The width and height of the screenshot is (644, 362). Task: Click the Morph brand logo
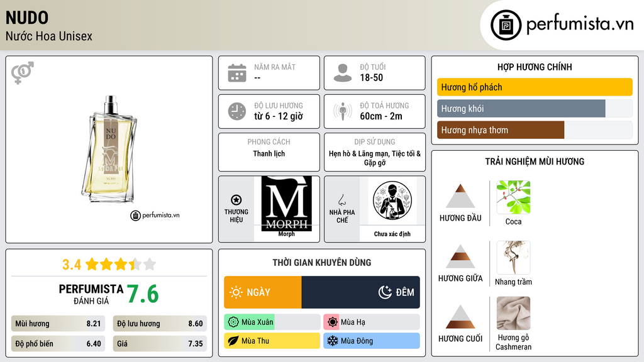click(287, 203)
